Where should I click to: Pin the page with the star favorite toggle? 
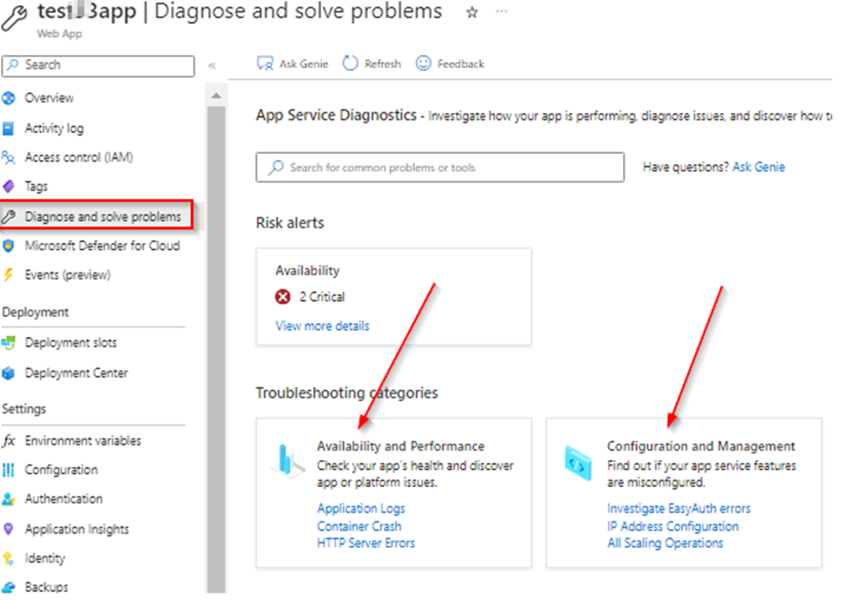(x=472, y=13)
